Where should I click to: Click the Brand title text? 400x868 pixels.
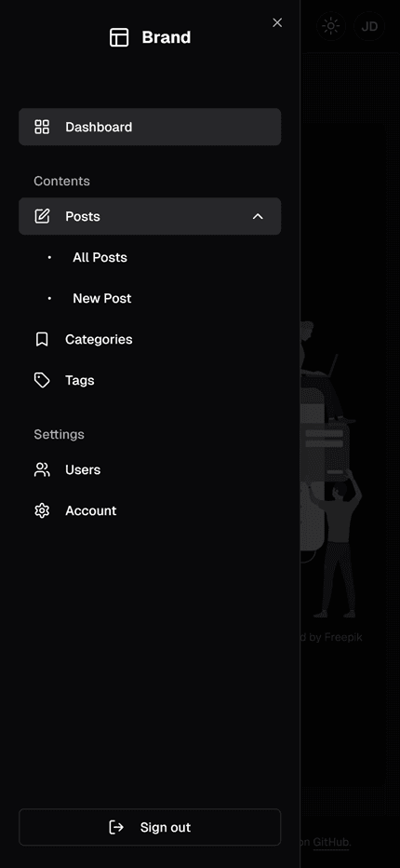[x=166, y=37]
